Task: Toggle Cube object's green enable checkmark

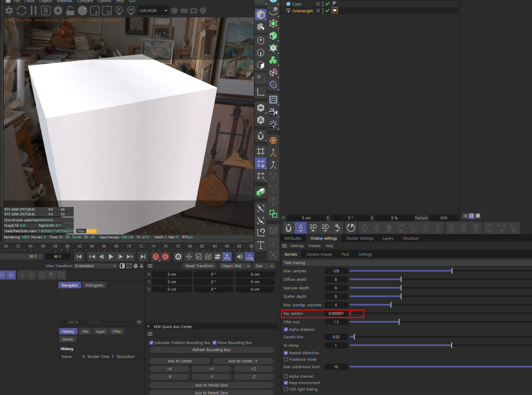Action: [x=327, y=4]
